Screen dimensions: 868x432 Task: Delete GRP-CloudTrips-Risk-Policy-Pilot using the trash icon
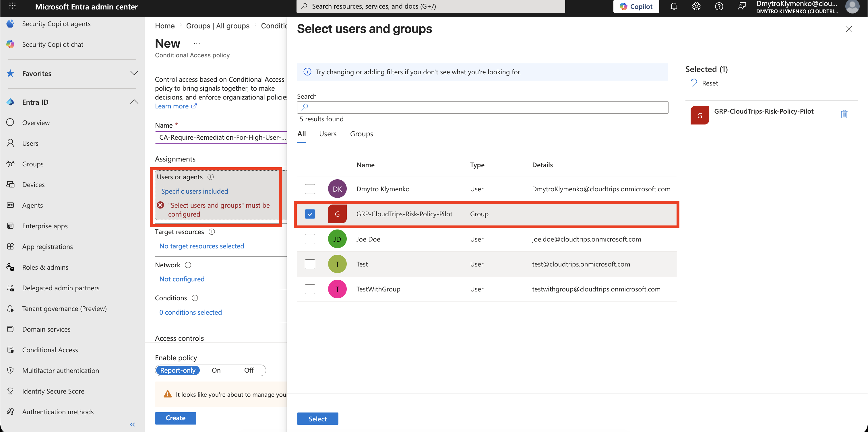click(844, 114)
